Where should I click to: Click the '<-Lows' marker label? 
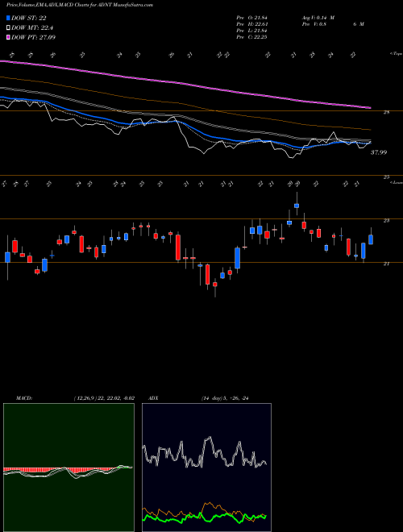(396, 182)
